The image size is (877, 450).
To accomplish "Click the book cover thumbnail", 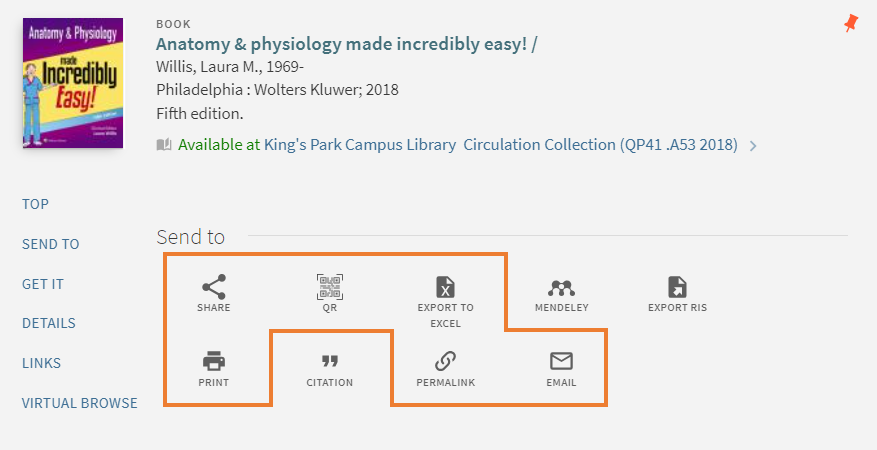I will (x=73, y=83).
